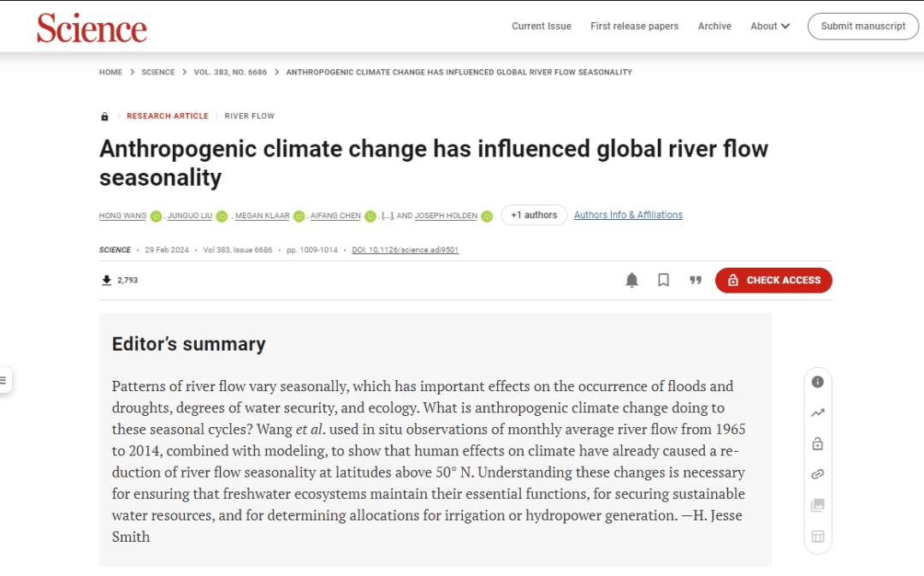Open Authors Info & Affiliations link
The height and width of the screenshot is (576, 924).
click(x=628, y=215)
